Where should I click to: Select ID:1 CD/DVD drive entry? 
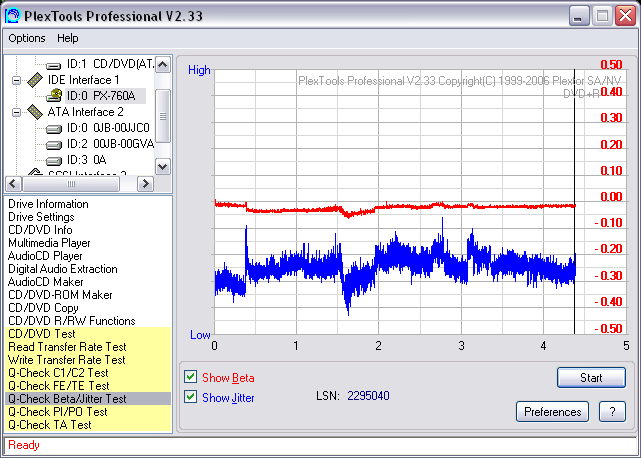(x=111, y=64)
